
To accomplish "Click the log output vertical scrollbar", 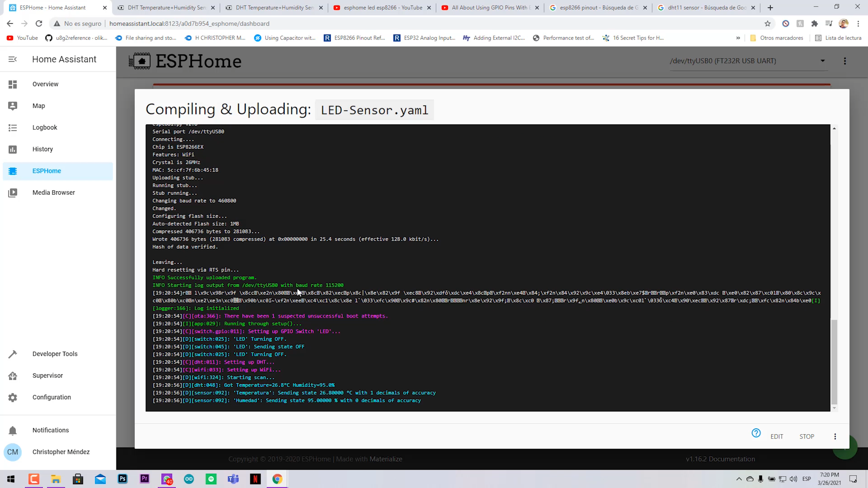I will coord(834,361).
